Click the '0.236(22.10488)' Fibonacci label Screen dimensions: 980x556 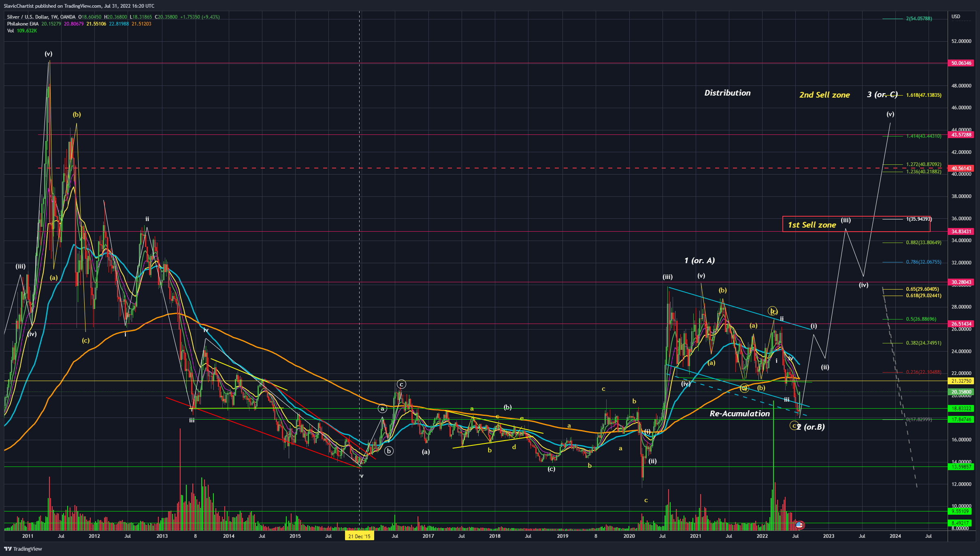click(x=924, y=372)
